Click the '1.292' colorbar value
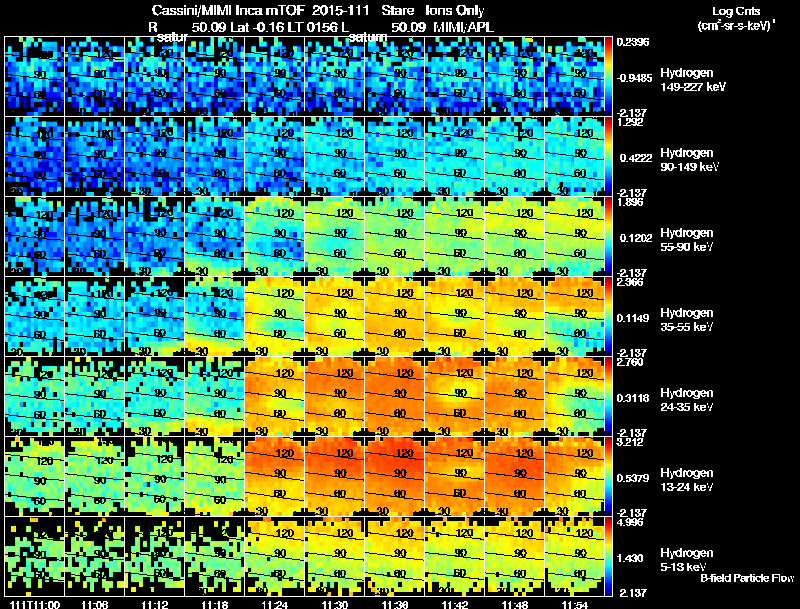The image size is (800, 609). click(630, 122)
